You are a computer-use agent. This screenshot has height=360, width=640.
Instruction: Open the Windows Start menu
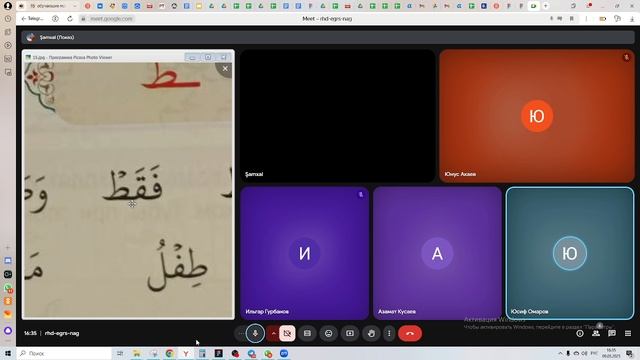click(7, 353)
